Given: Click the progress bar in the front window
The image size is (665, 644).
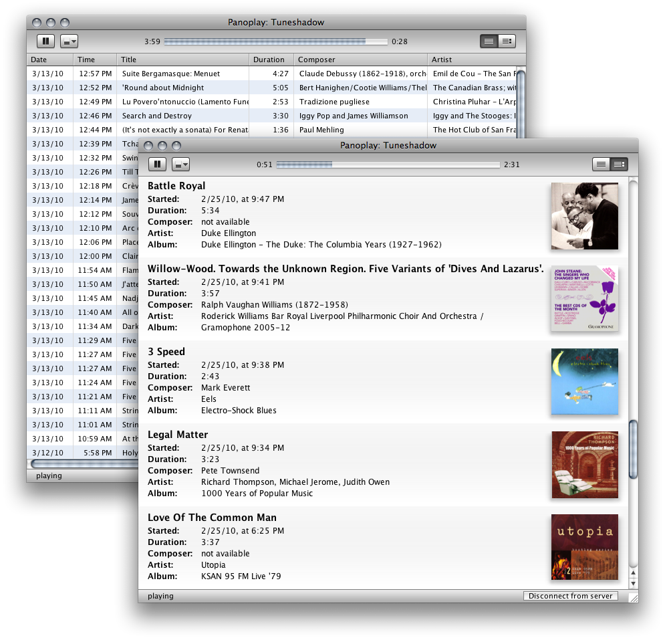Looking at the screenshot, I should click(x=388, y=165).
